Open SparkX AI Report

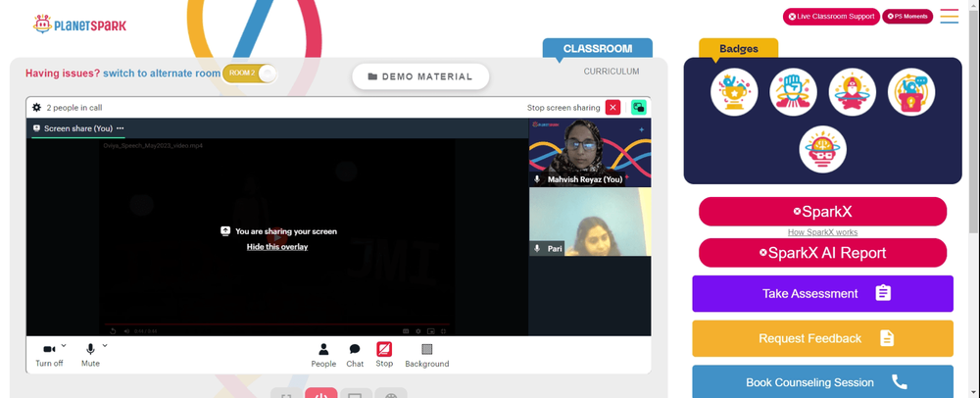(822, 253)
